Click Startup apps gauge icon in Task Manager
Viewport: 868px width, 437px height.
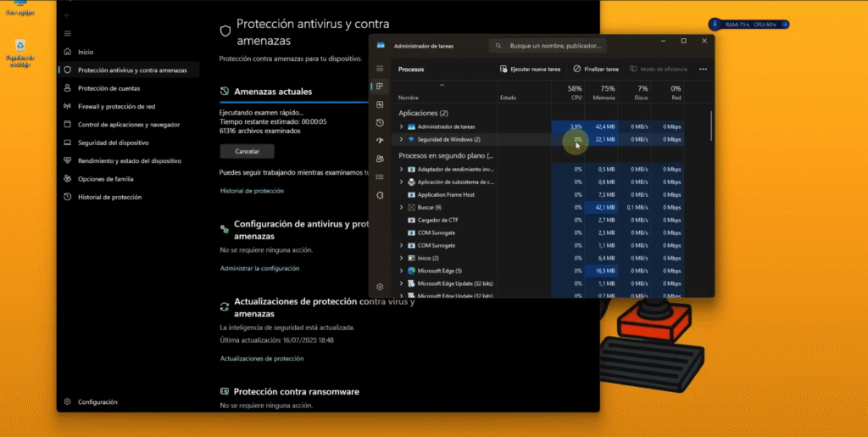380,140
